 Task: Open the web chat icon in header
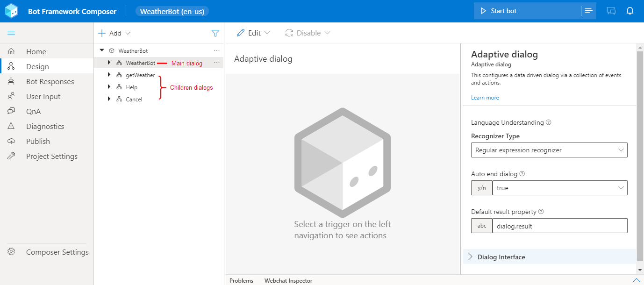coord(611,11)
